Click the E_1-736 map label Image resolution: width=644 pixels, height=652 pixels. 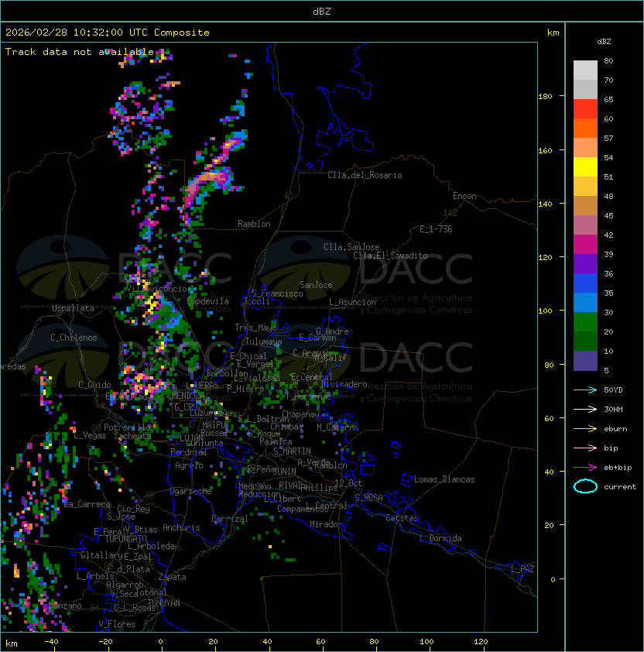point(436,229)
